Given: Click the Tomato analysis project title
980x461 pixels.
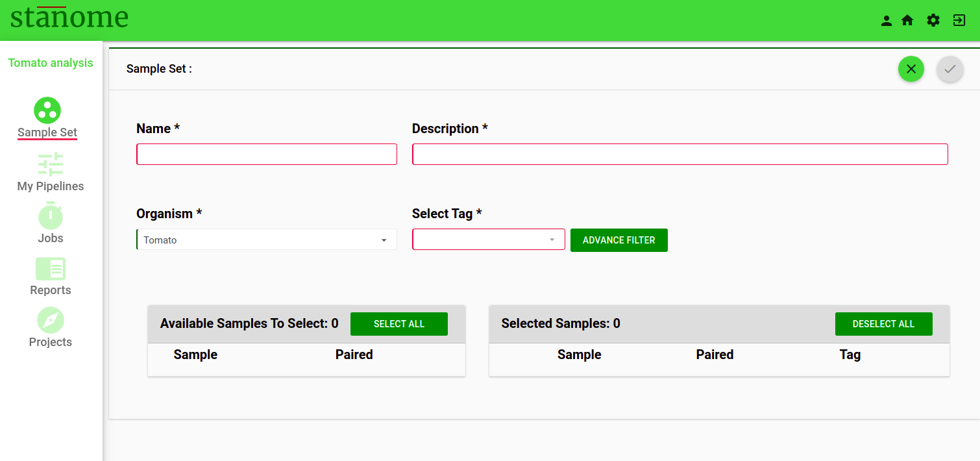Looking at the screenshot, I should pyautogui.click(x=51, y=63).
